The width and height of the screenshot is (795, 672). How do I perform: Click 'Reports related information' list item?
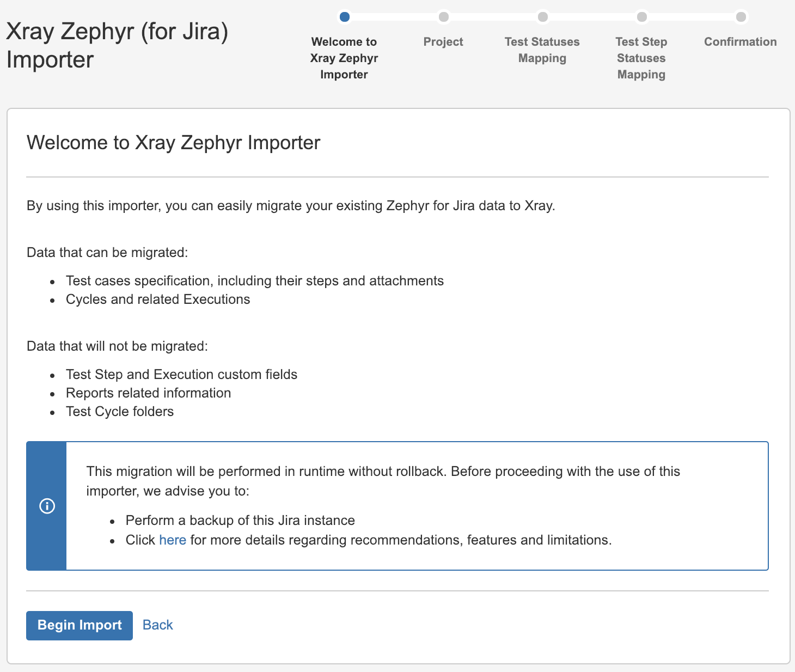click(x=148, y=393)
